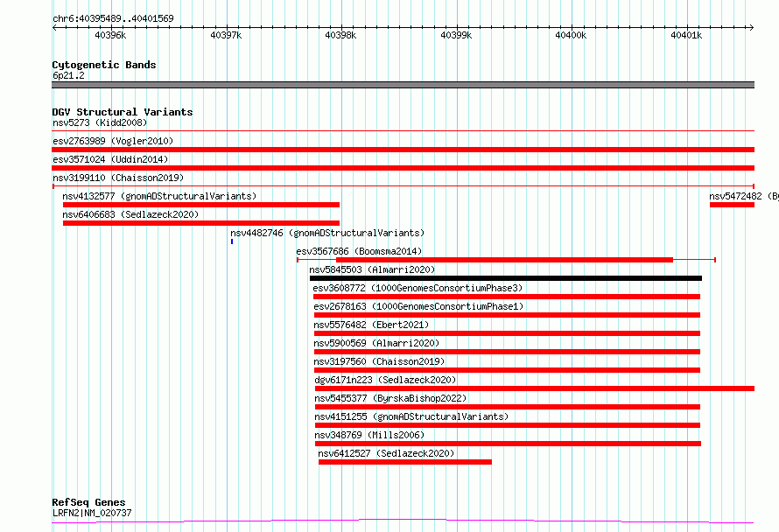Select the esv2763989 (Vogler2010) label
Viewport: 779px width, 532px height.
point(113,141)
